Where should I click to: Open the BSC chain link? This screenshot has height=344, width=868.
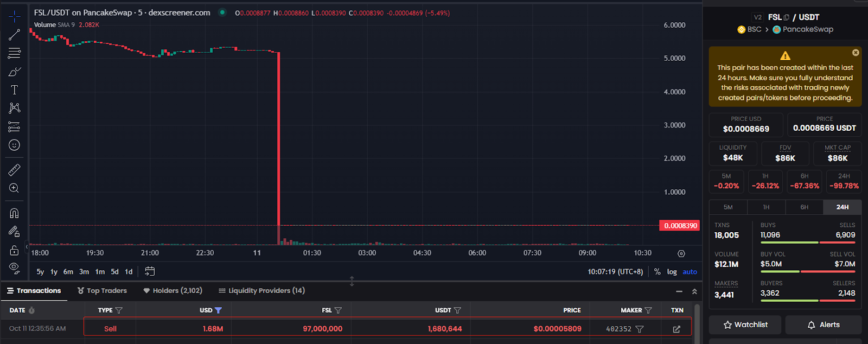click(749, 29)
